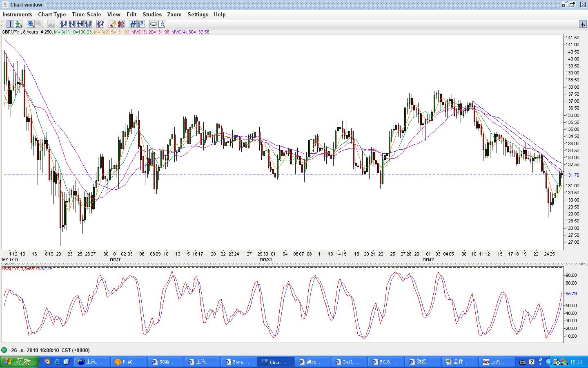Click the green arrow chart tool icon

pyautogui.click(x=18, y=24)
